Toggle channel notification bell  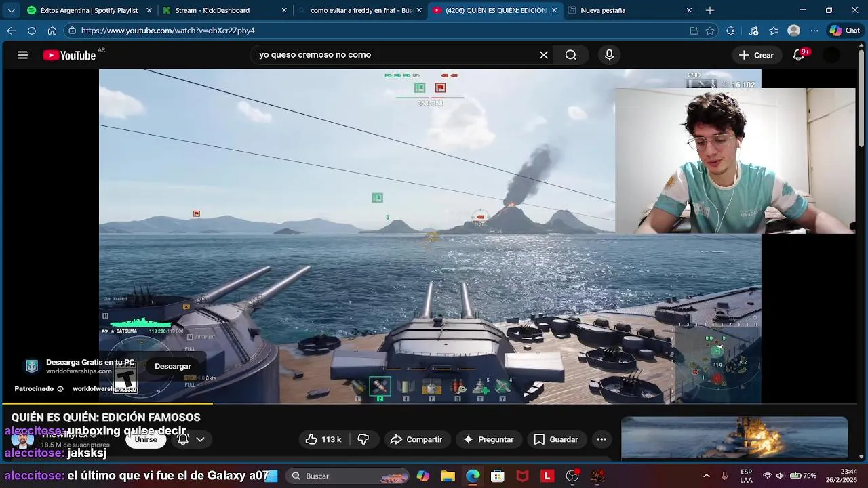pos(182,439)
